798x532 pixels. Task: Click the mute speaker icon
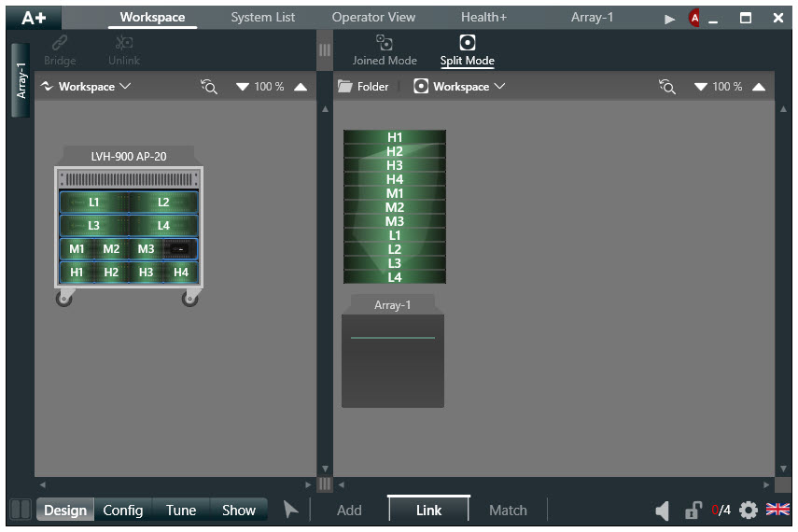[x=662, y=511]
